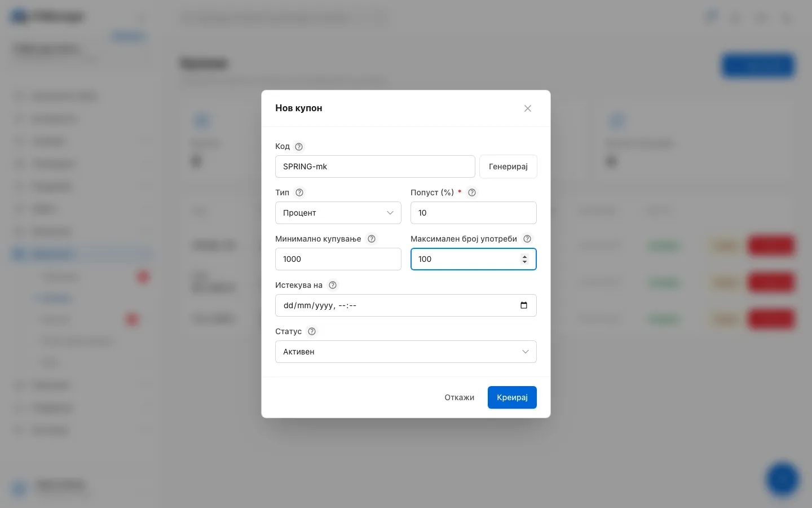Click the Нов купон dialog title
Image resolution: width=812 pixels, height=508 pixels.
pos(299,108)
